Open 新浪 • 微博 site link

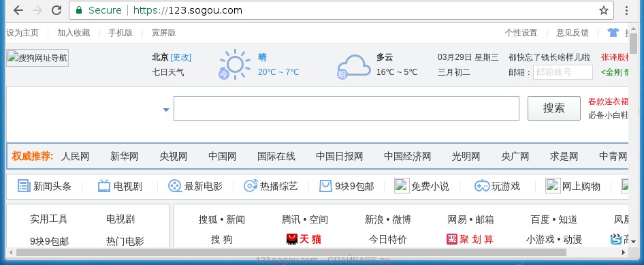click(388, 220)
